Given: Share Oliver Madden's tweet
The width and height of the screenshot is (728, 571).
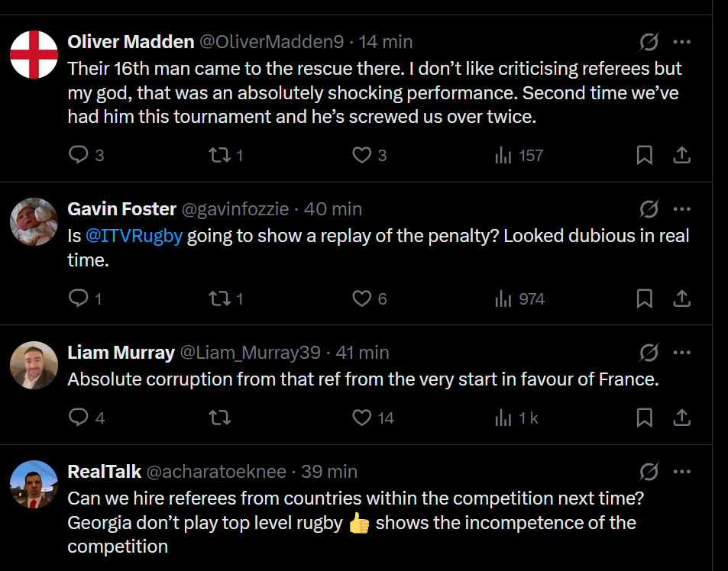Looking at the screenshot, I should (681, 156).
